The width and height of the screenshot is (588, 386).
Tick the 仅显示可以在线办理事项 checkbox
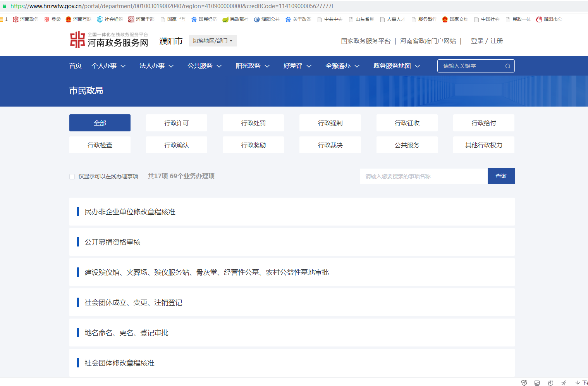(72, 177)
